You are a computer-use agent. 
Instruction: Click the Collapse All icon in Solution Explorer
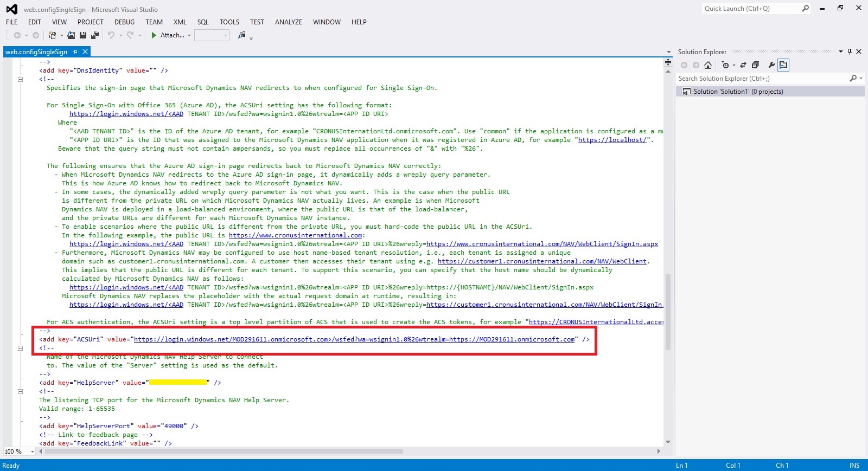pos(755,65)
